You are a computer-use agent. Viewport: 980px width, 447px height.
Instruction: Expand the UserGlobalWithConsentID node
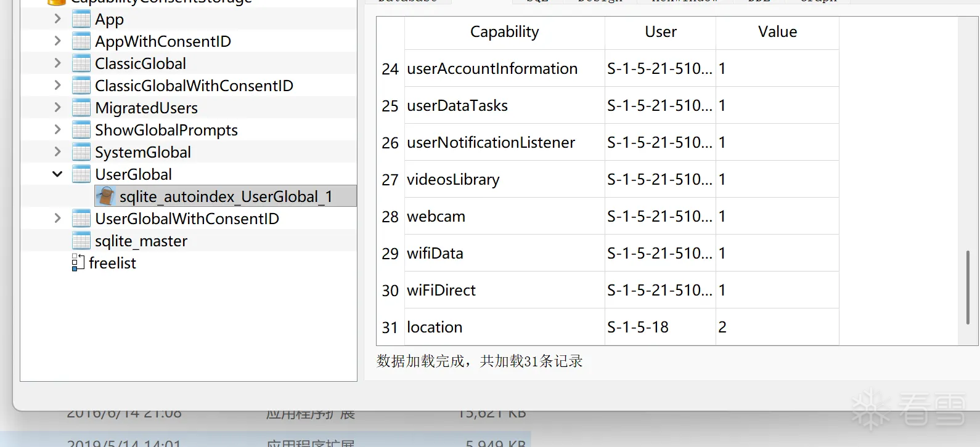click(57, 219)
